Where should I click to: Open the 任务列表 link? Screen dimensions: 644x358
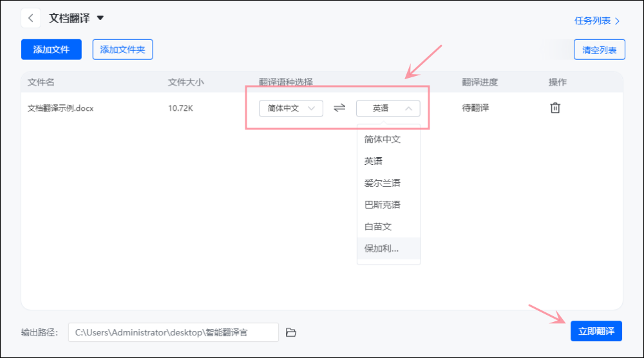point(597,21)
